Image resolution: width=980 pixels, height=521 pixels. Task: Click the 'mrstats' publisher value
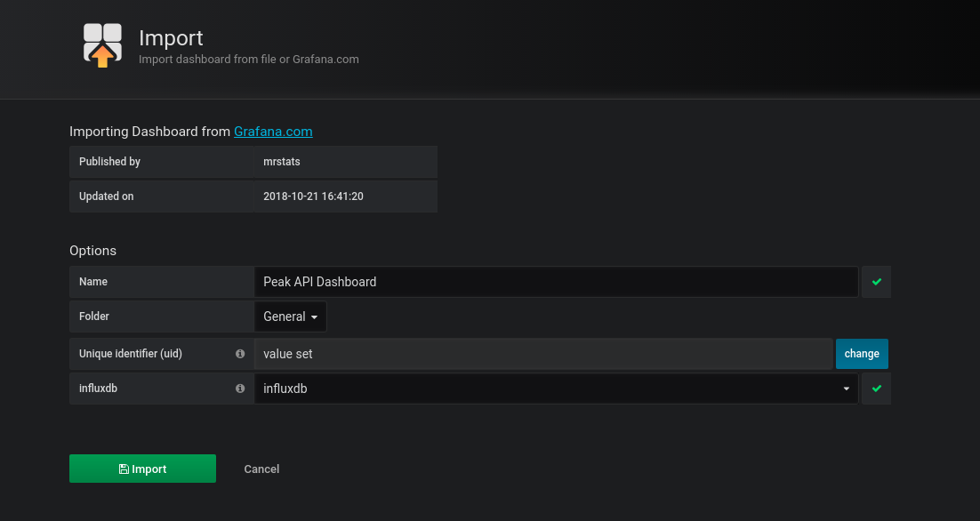[x=282, y=161]
